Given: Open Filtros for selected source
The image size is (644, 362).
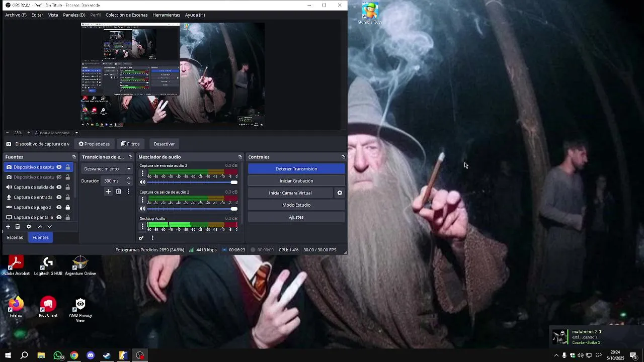Looking at the screenshot, I should [x=130, y=144].
